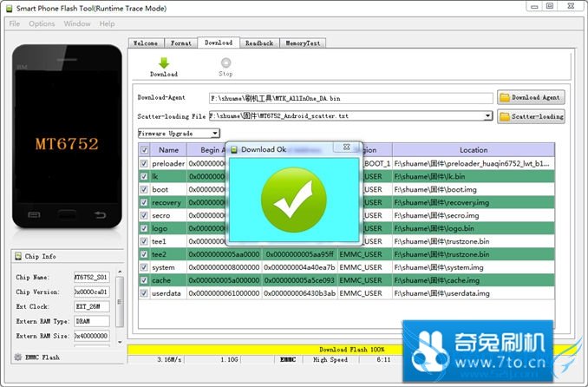Click the Download Agent browse button
Image resolution: width=588 pixels, height=387 pixels.
tap(531, 97)
